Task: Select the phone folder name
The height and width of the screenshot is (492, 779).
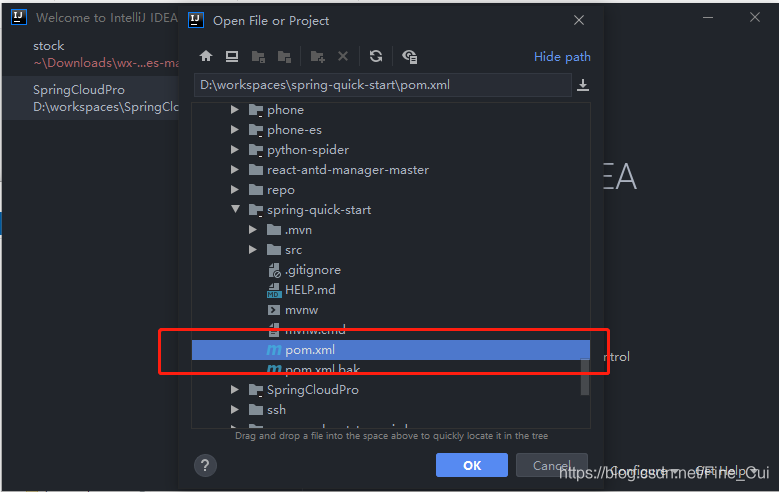Action: [x=285, y=110]
